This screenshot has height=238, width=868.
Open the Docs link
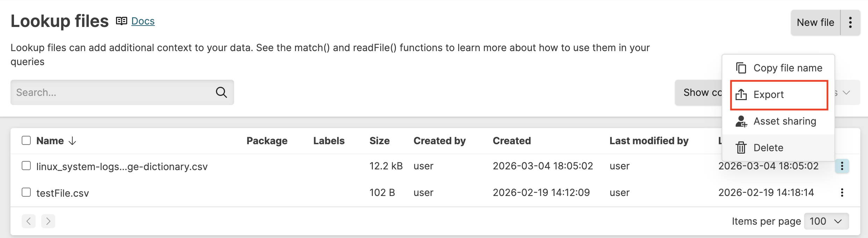[143, 21]
